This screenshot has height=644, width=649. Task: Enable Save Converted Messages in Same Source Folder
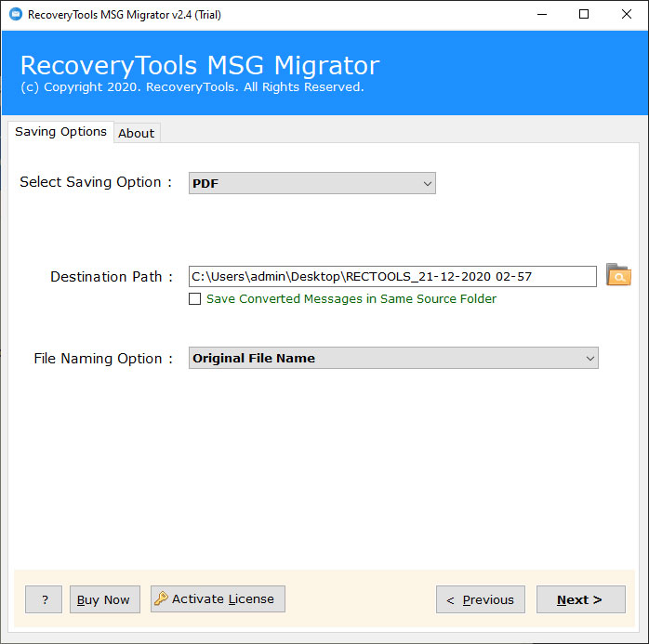pos(194,298)
